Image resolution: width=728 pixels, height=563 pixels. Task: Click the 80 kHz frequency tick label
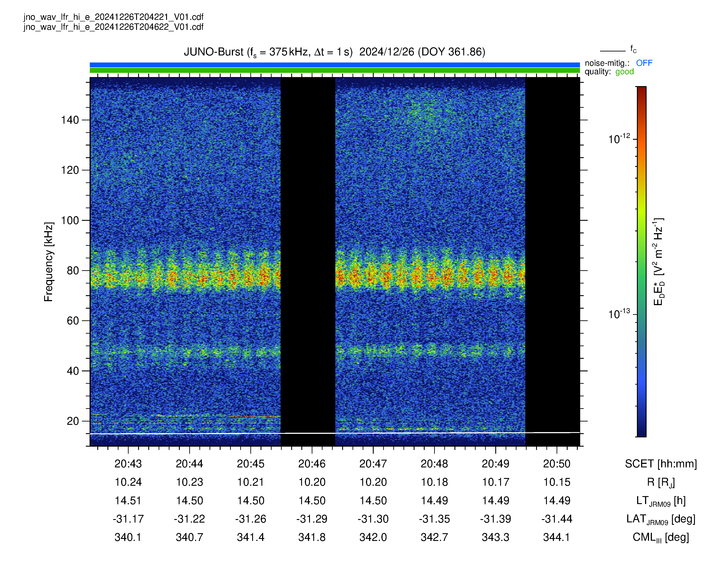pyautogui.click(x=73, y=270)
